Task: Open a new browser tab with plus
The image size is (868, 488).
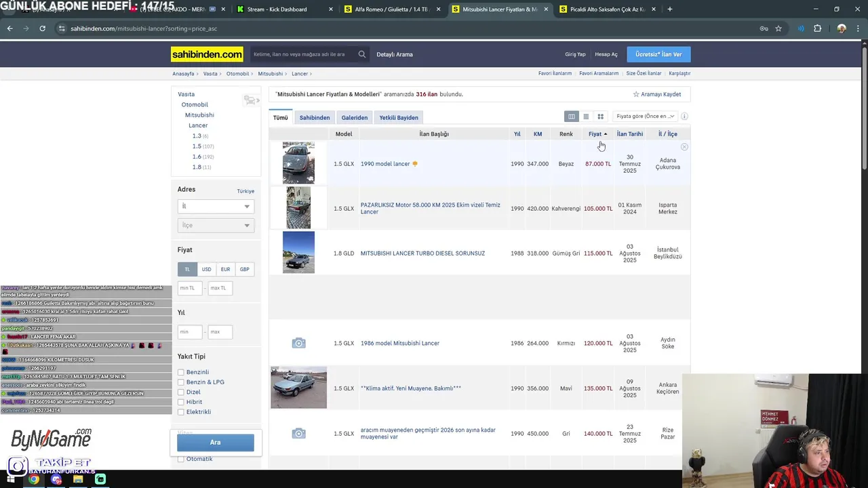Action: click(x=669, y=9)
